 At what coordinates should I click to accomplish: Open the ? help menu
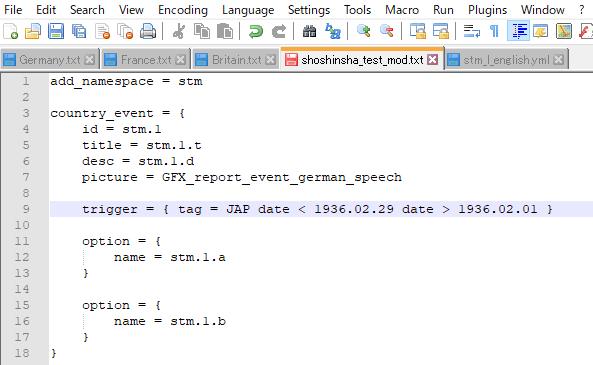pyautogui.click(x=582, y=10)
